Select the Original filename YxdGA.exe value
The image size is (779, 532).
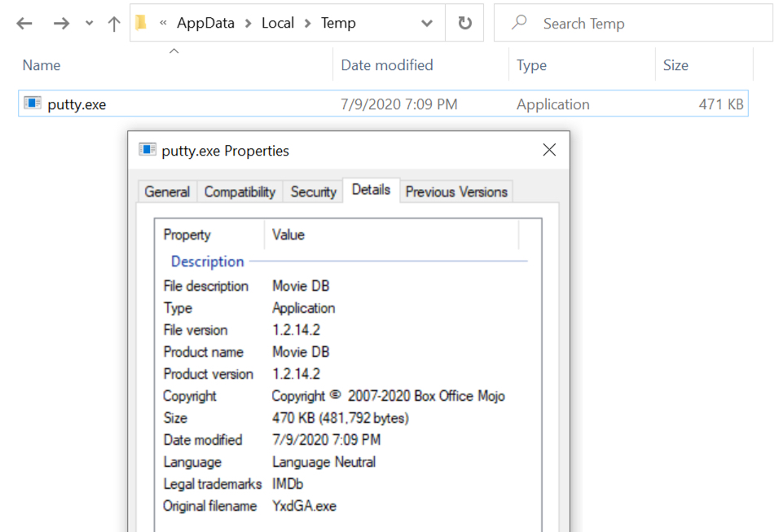(304, 506)
